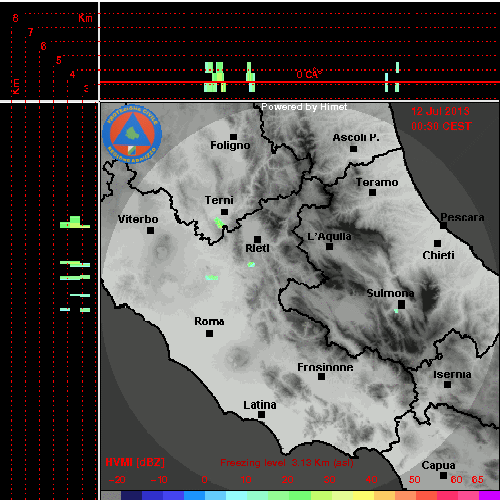Click the Rieti map label
500x500 pixels.
[x=257, y=248]
